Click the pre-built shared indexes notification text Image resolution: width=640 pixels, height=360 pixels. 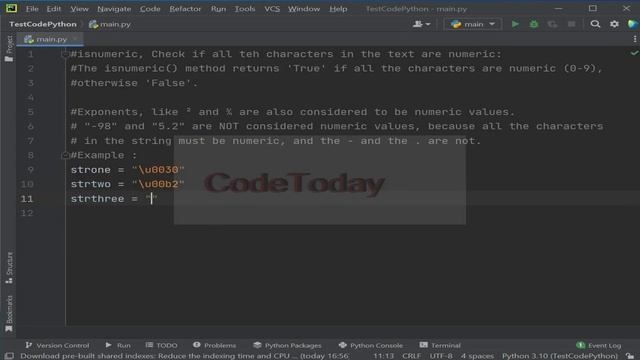coord(184,356)
